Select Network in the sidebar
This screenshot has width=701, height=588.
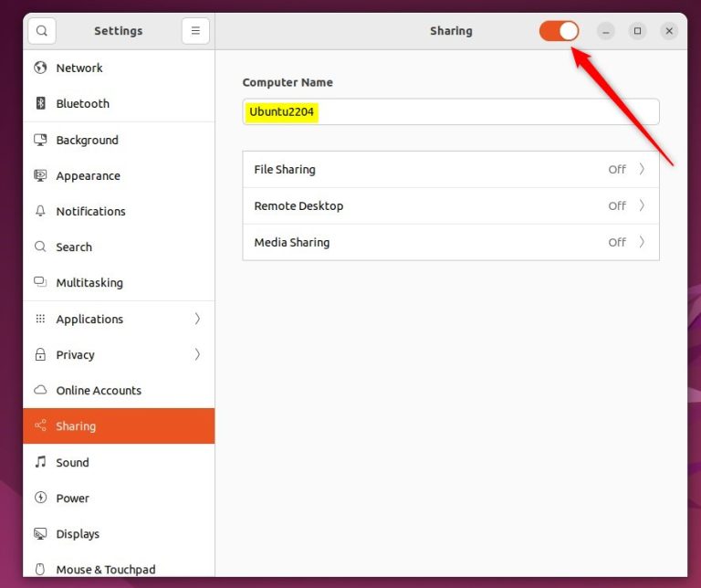pos(119,68)
